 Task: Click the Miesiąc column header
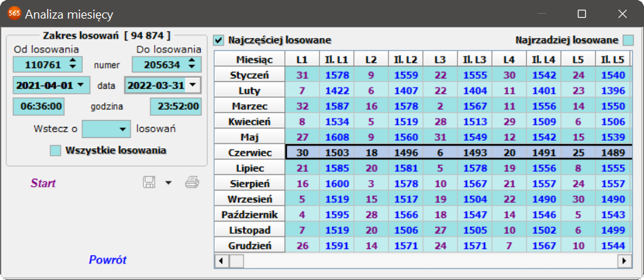click(249, 59)
